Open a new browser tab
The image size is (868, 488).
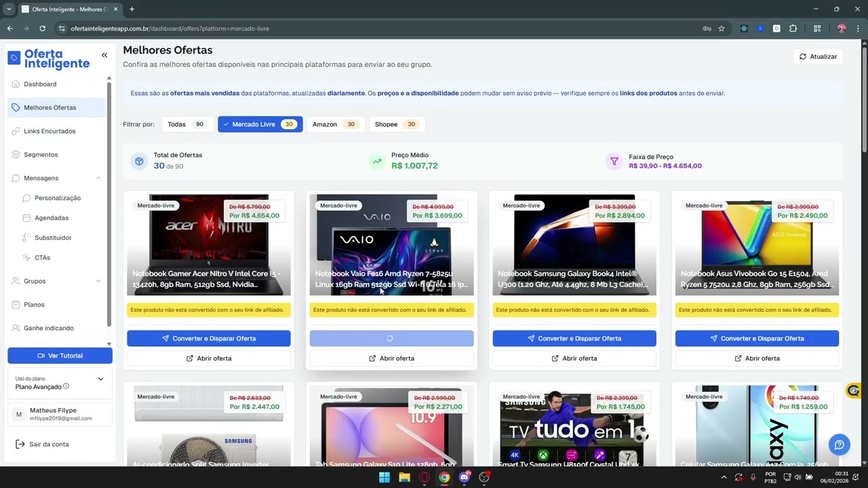tap(132, 9)
